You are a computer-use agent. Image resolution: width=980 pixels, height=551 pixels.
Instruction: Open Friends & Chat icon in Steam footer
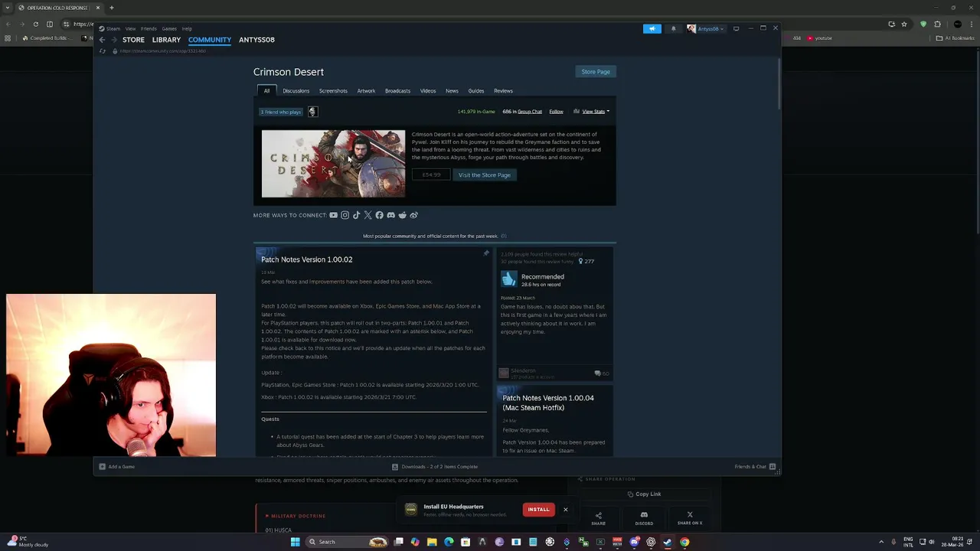tap(772, 467)
